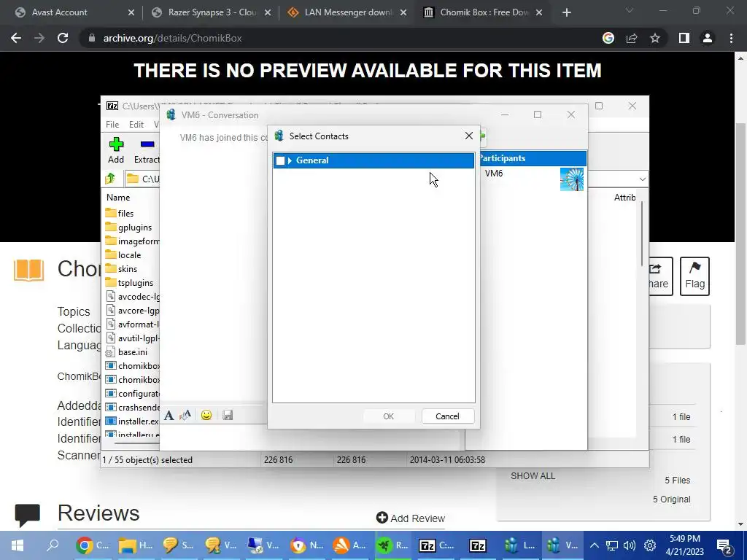Click the 7-Zip file list scrollbar

point(643,234)
